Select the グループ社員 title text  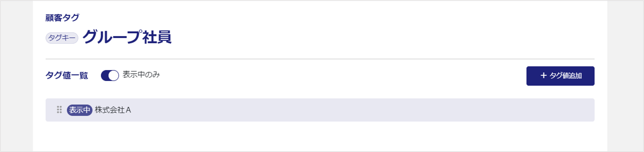click(127, 37)
